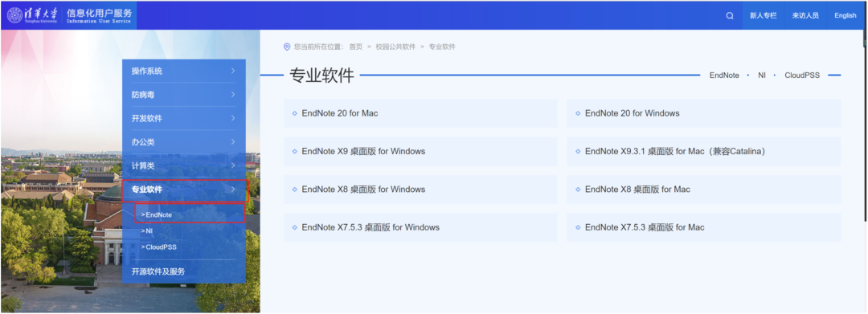The width and height of the screenshot is (868, 314).
Task: Select 计算类 in the sidebar menu
Action: [x=184, y=166]
